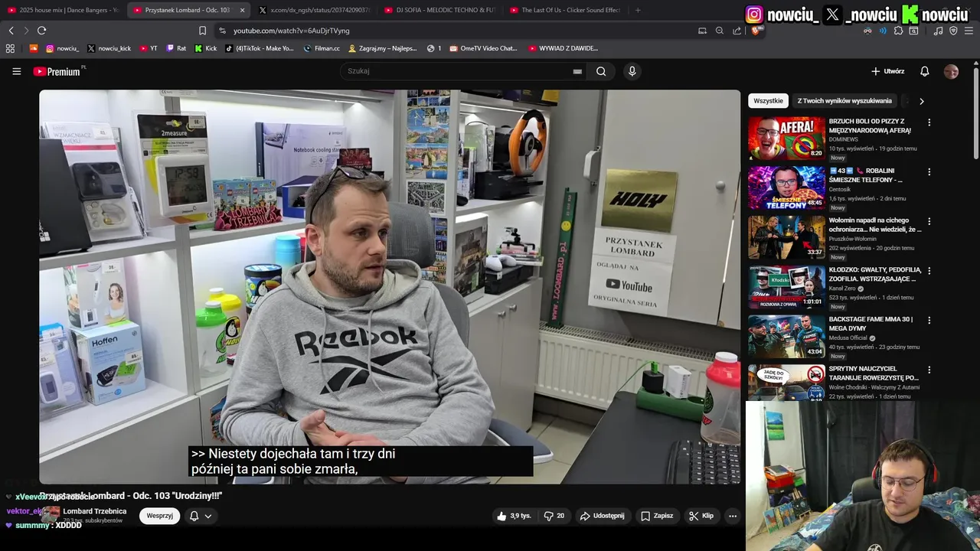Switch to the 2025 house mix tab

(x=63, y=10)
